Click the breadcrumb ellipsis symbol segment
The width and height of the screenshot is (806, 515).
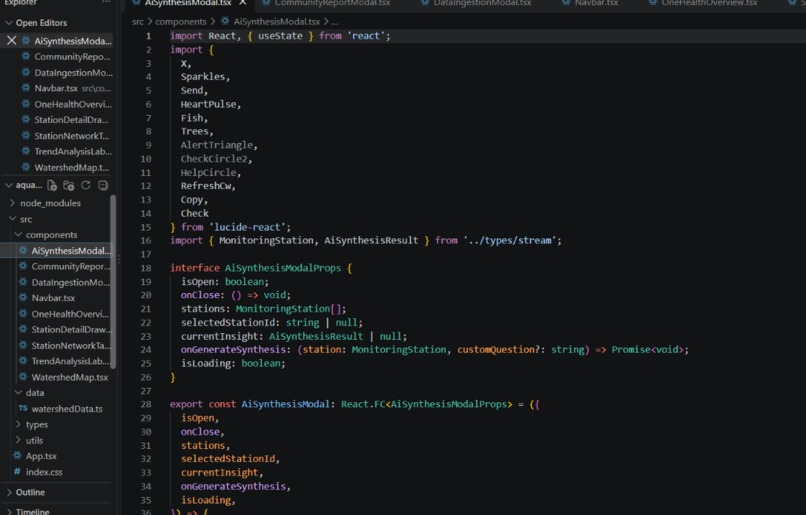pos(335,22)
